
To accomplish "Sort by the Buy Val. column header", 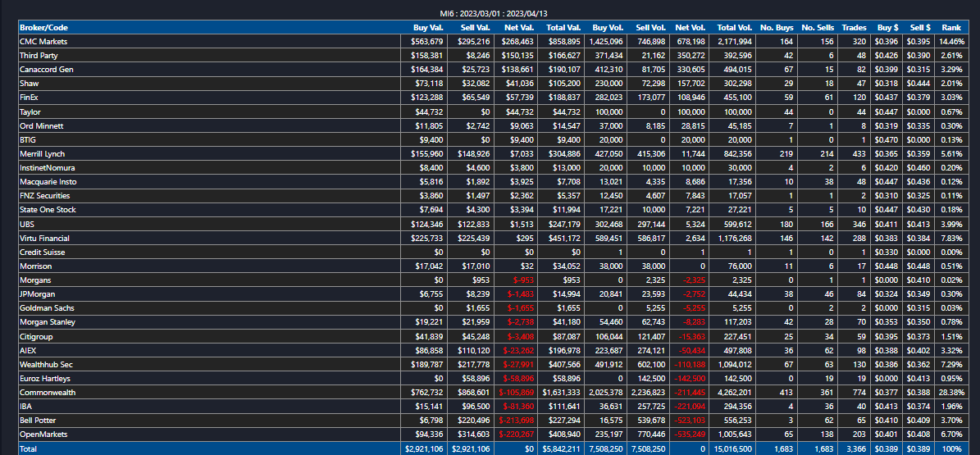I will (x=428, y=28).
